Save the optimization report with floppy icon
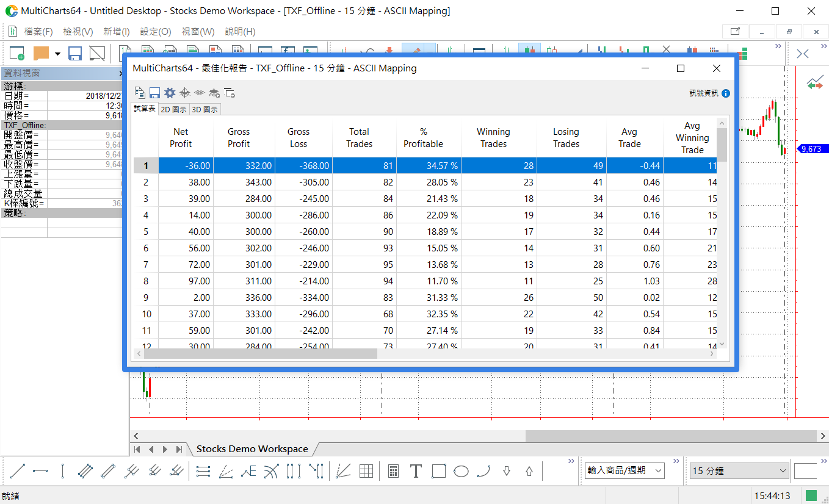This screenshot has width=829, height=504. point(154,93)
